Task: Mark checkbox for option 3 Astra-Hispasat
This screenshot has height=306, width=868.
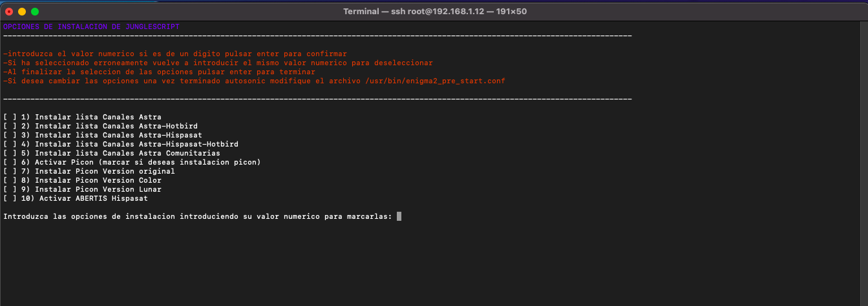Action: [10, 135]
